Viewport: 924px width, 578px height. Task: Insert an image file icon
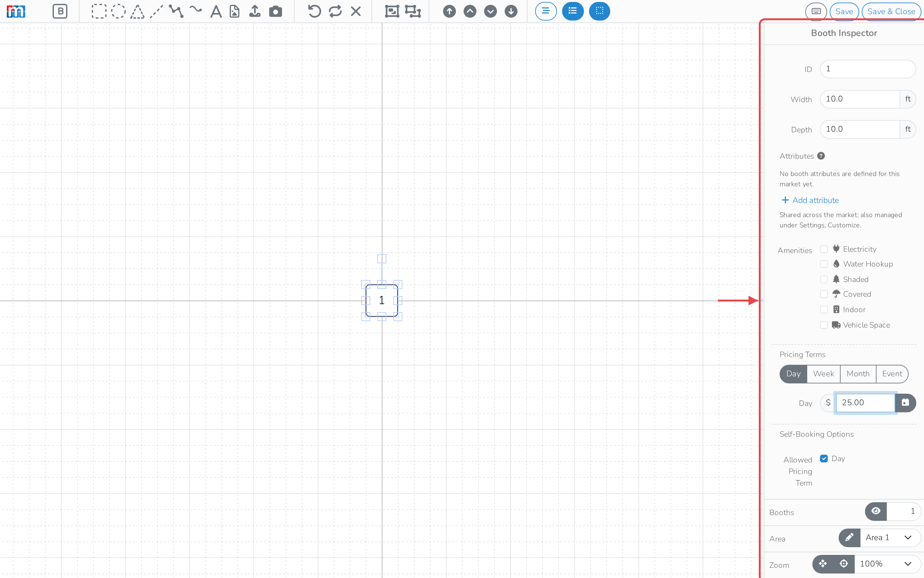click(x=235, y=12)
